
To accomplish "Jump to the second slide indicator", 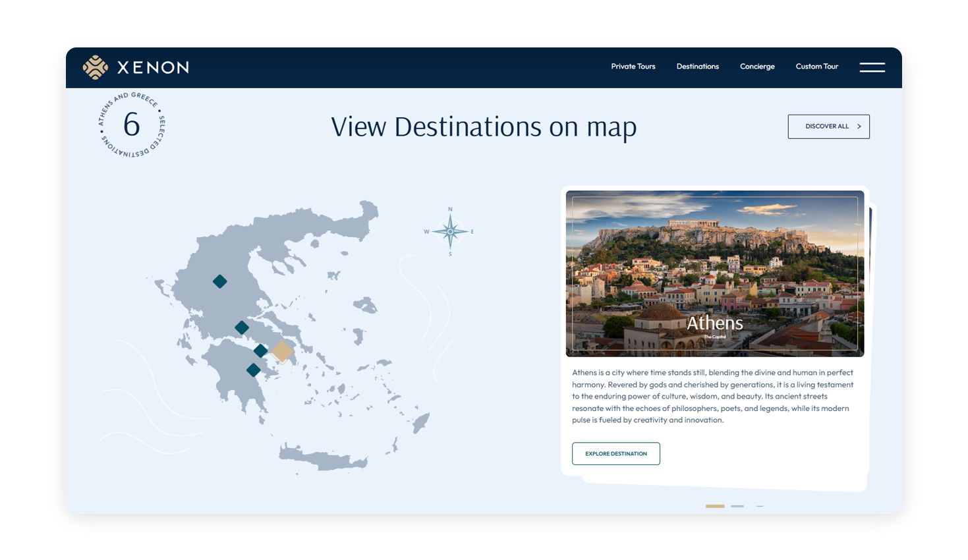I will click(737, 506).
